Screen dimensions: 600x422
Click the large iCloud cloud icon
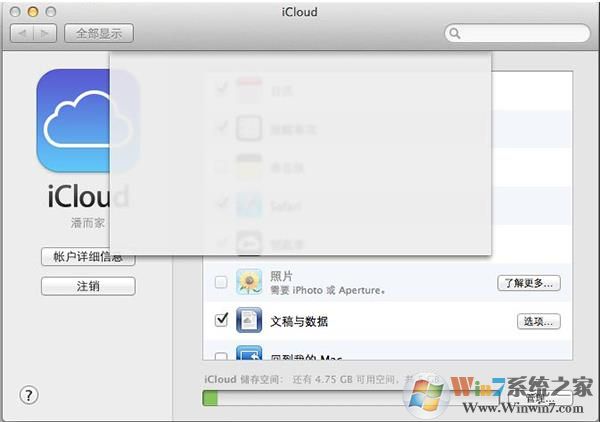tap(88, 121)
